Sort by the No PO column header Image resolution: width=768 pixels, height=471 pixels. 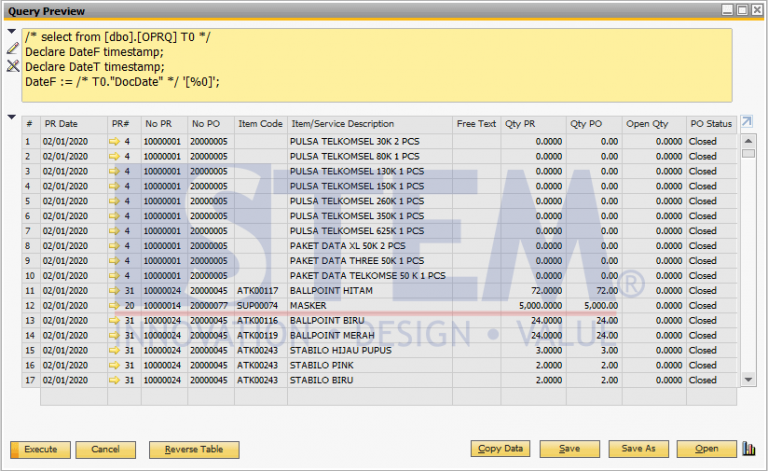pos(211,124)
